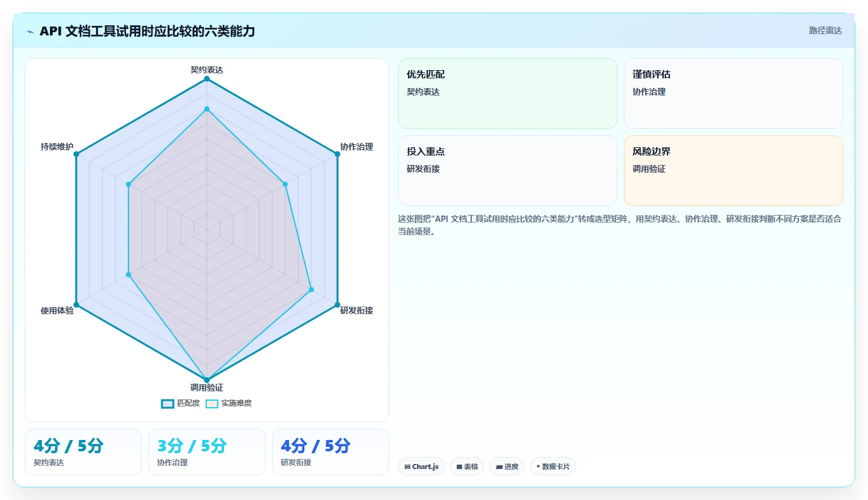Open the 风险边界 card
The width and height of the screenshot is (868, 500).
point(733,171)
